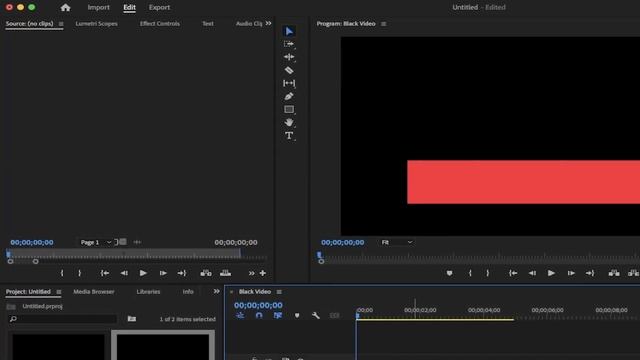Open the Source panel menu
Viewport: 640px width, 360px height.
[61, 24]
